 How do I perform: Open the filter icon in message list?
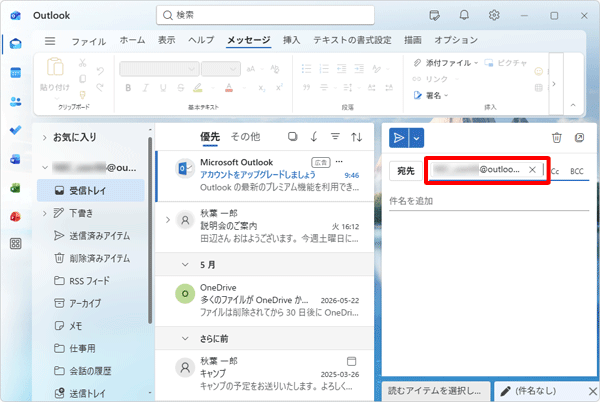point(335,137)
